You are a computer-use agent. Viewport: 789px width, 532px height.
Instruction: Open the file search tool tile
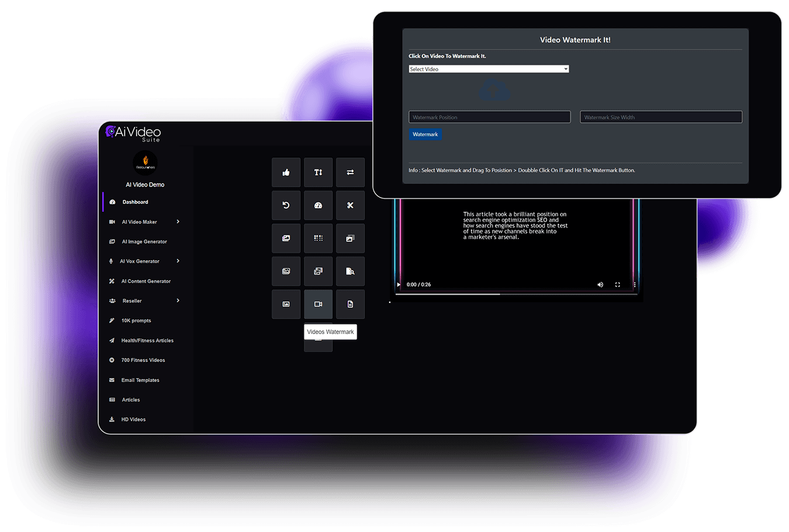pyautogui.click(x=350, y=271)
